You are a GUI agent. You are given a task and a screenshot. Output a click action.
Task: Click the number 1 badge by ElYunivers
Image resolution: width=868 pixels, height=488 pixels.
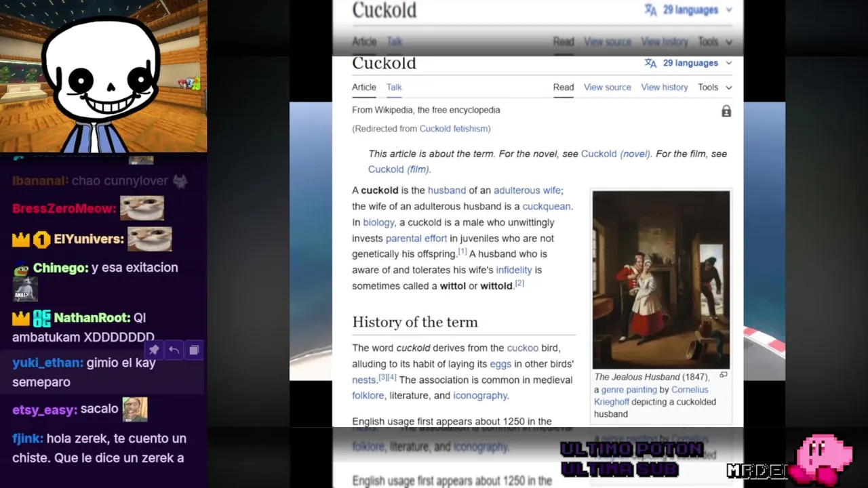coord(42,239)
